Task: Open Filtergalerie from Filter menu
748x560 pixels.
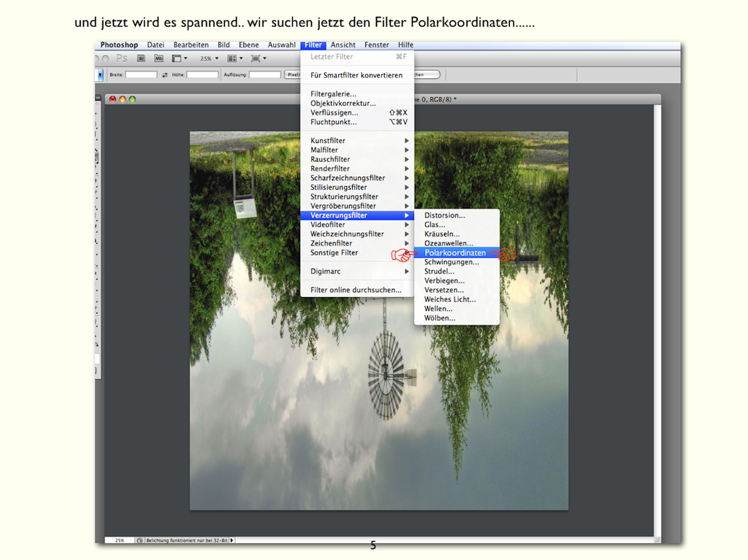Action: pos(333,94)
